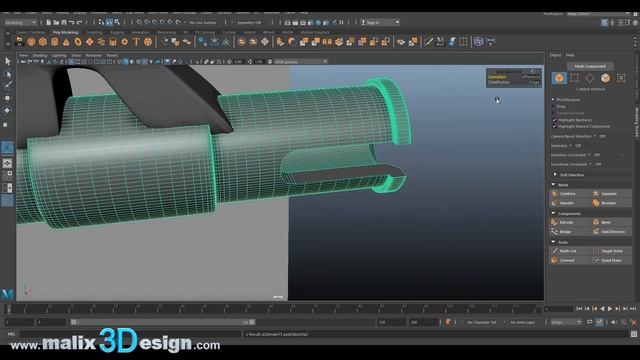
Task: Select the Paint Selection brush tool
Action: 7,85
